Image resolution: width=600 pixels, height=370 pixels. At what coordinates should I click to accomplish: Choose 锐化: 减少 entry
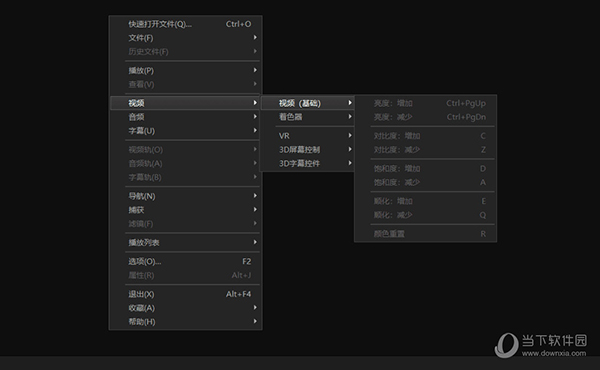[426, 215]
